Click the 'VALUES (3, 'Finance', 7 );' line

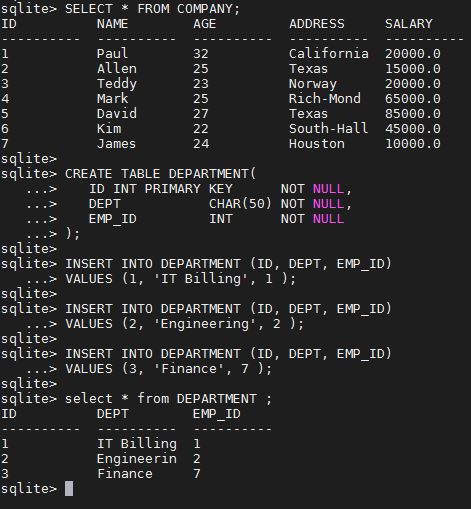point(168,369)
